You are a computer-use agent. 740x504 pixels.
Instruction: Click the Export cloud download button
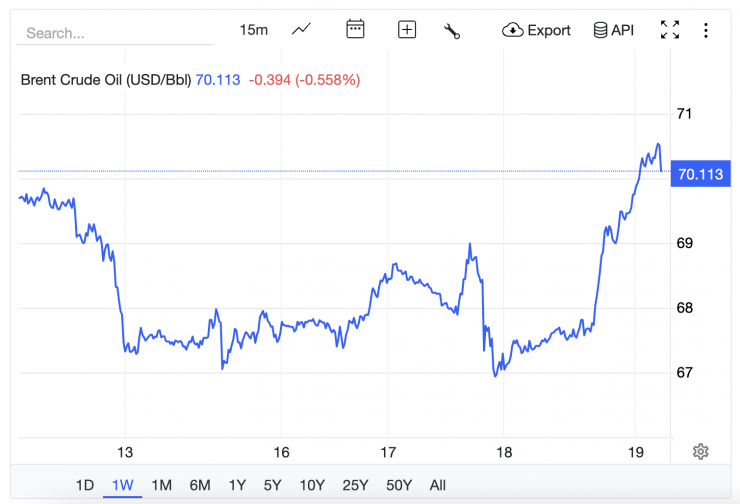(x=536, y=30)
